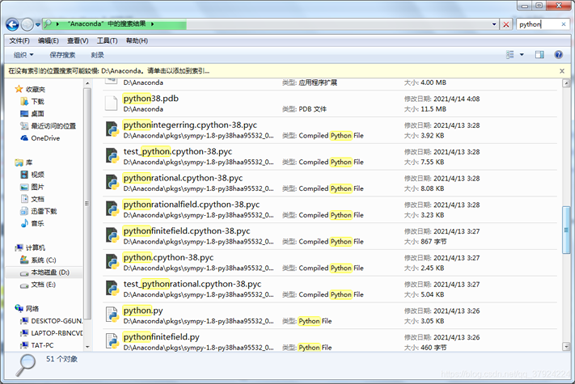Open network computer DESKTOP-G6UN
Image resolution: width=575 pixels, height=384 pixels.
coord(51,321)
